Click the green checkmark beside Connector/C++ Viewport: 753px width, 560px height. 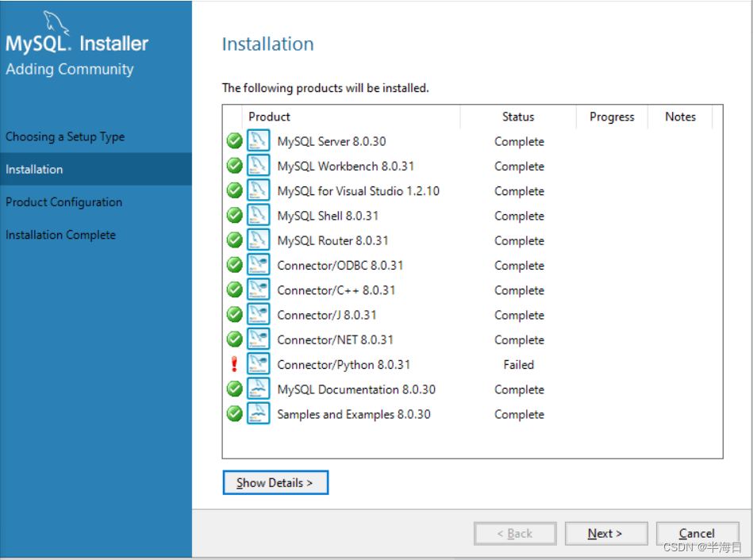pos(234,290)
